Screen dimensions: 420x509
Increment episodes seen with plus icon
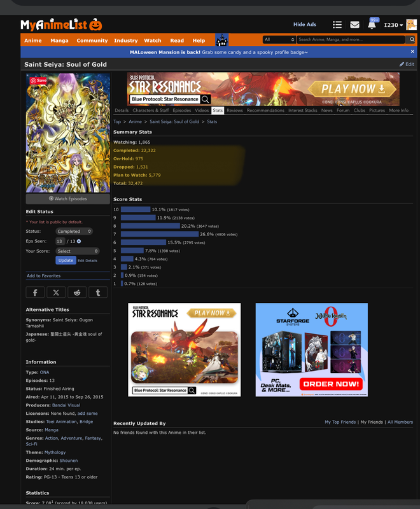pos(79,242)
